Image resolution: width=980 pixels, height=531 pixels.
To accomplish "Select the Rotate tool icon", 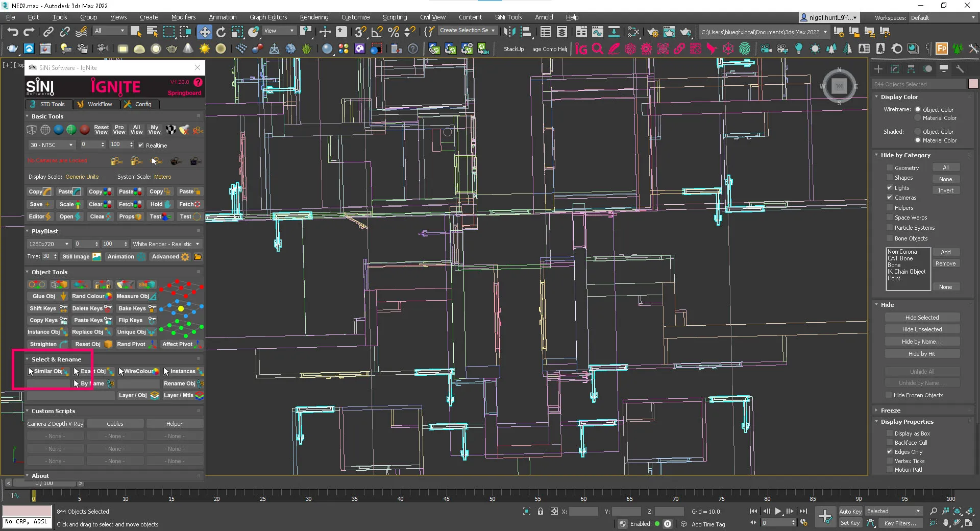I will tap(220, 32).
